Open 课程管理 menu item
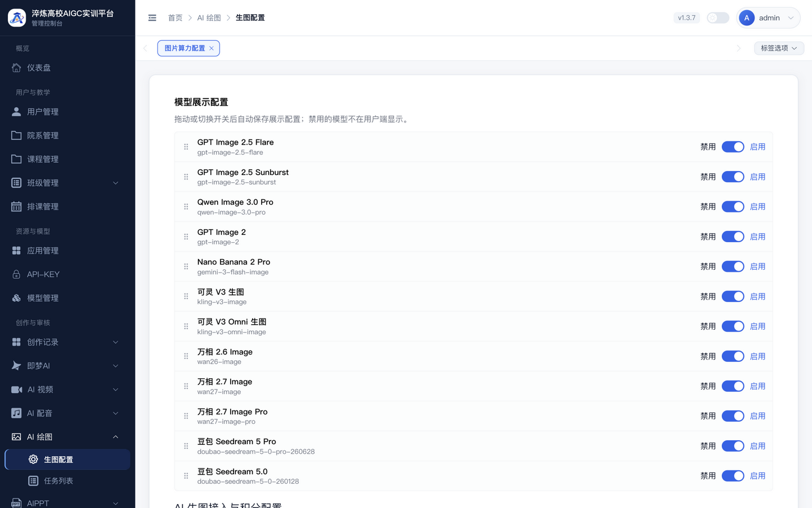 [x=68, y=159]
